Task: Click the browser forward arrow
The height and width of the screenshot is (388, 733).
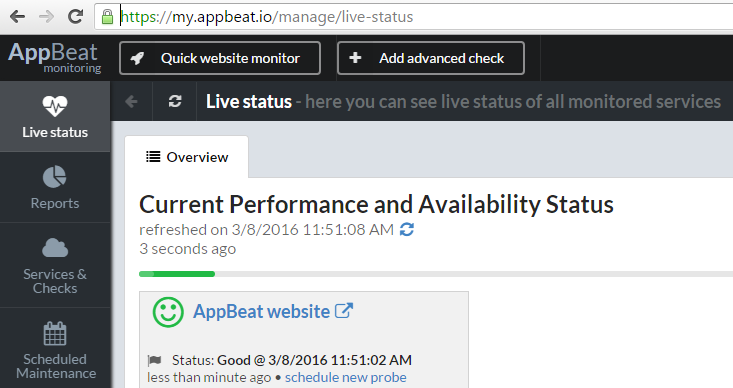Action: point(46,17)
